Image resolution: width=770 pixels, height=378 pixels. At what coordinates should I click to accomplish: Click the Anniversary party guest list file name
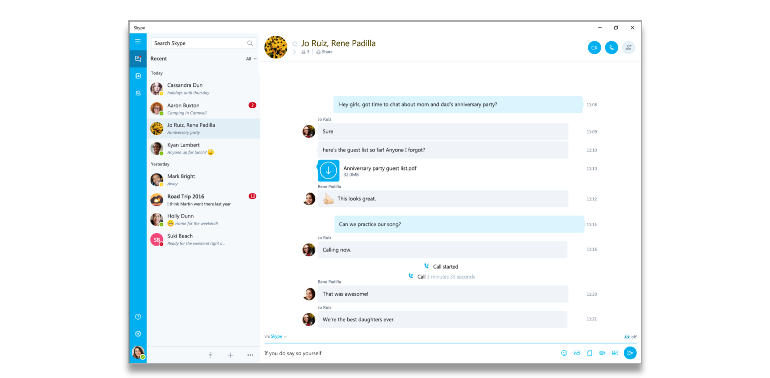[x=380, y=168]
